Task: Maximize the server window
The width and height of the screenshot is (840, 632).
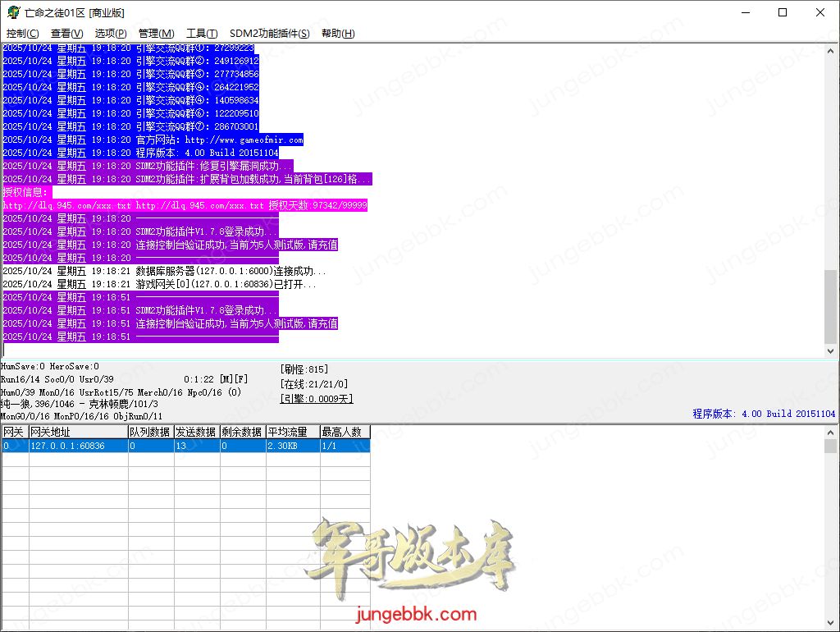Action: click(x=783, y=12)
